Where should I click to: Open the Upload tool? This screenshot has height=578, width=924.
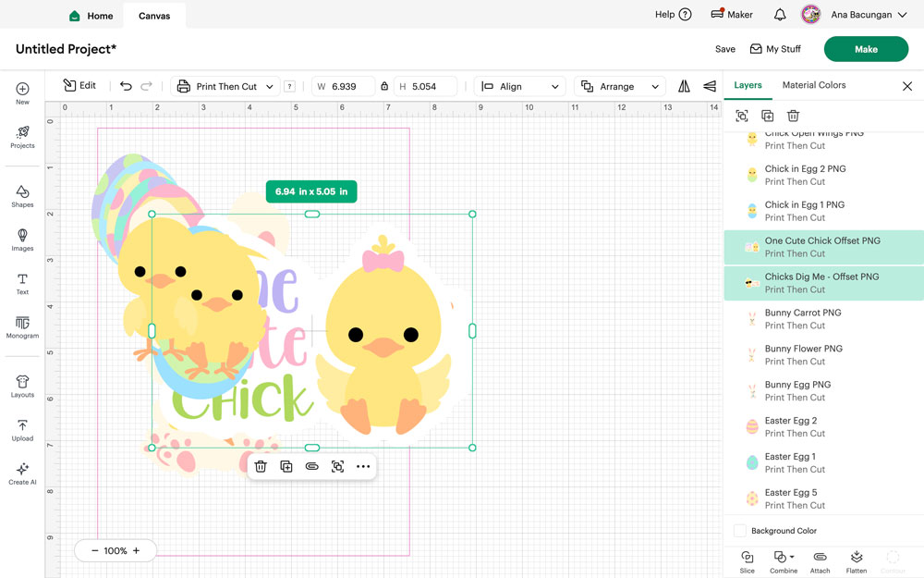pos(22,430)
